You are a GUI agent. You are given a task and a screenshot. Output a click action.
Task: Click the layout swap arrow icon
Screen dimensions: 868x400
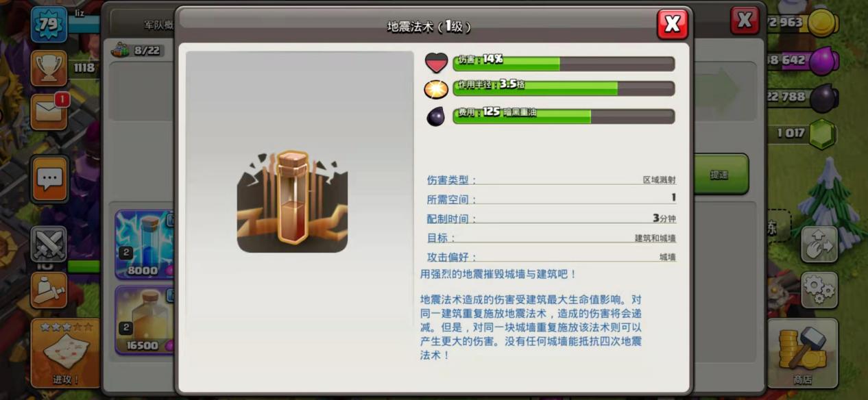coord(819,244)
